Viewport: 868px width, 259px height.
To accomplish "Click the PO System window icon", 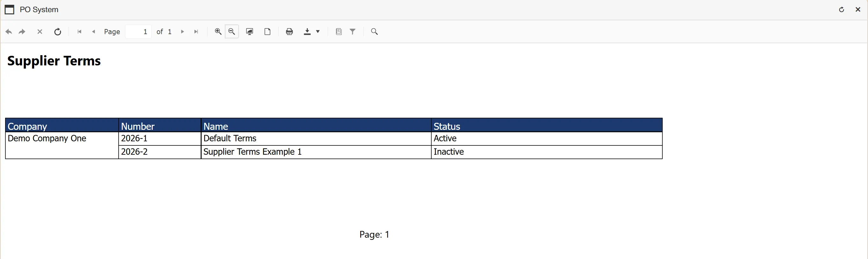I will 10,10.
